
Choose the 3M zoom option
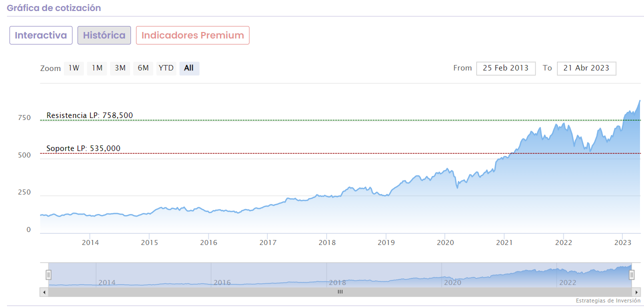(x=120, y=68)
